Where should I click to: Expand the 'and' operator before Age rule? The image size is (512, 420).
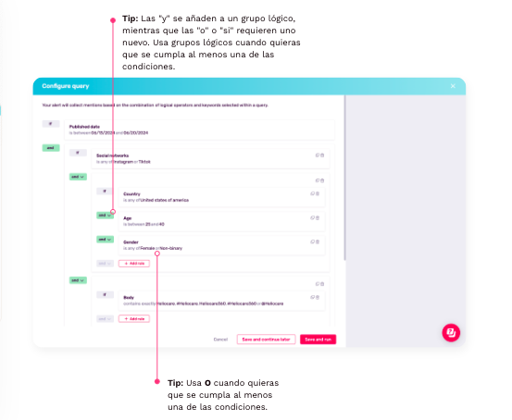pos(105,216)
